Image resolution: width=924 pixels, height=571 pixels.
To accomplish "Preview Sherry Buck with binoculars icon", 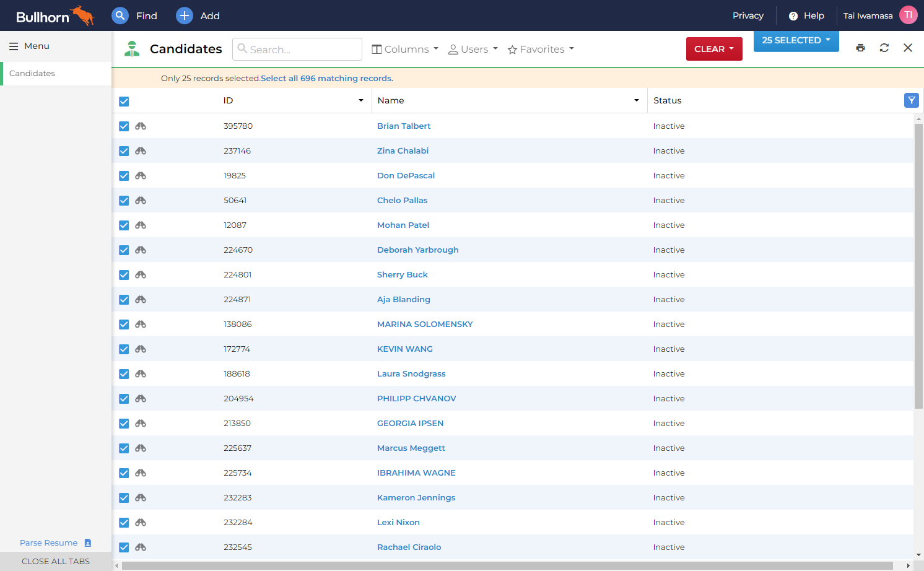I will (x=141, y=274).
